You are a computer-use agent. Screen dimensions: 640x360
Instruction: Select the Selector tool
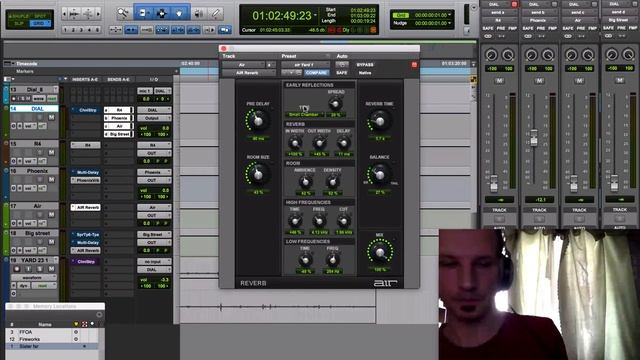click(x=161, y=13)
